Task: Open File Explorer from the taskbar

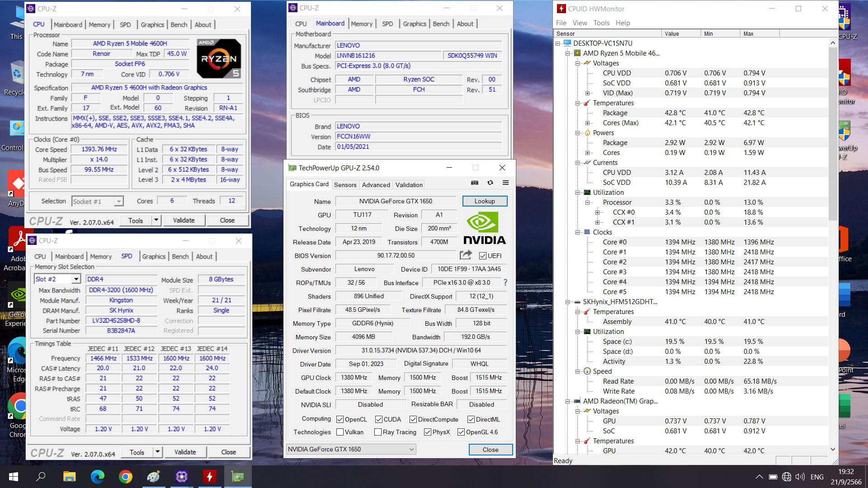Action: tap(69, 477)
